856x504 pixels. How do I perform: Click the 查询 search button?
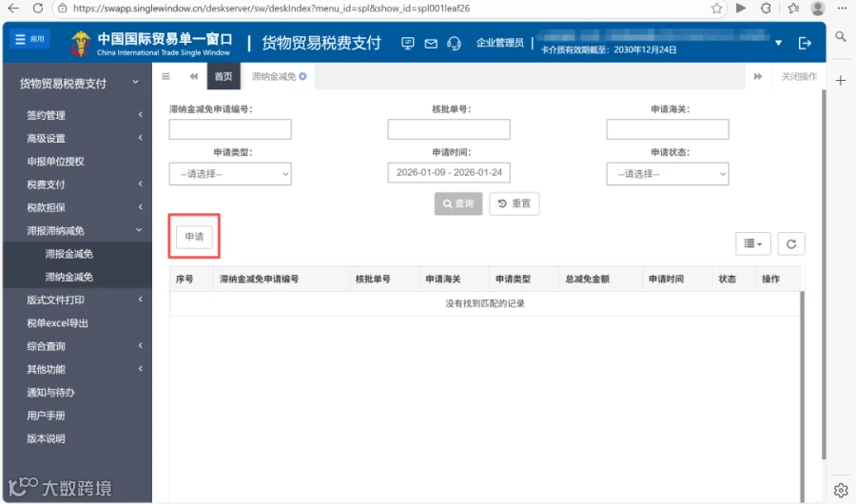point(458,204)
